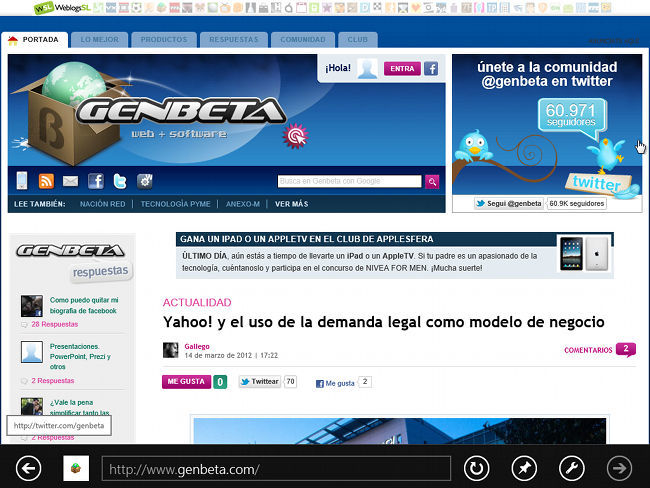This screenshot has height=488, width=650.
Task: Open page tools with the wrench icon
Action: [572, 469]
